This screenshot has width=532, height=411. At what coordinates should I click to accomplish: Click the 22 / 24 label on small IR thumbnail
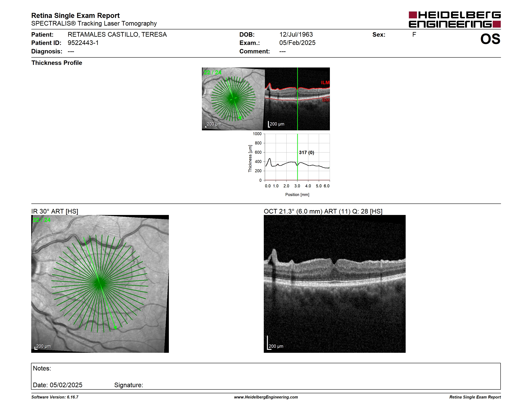[213, 73]
